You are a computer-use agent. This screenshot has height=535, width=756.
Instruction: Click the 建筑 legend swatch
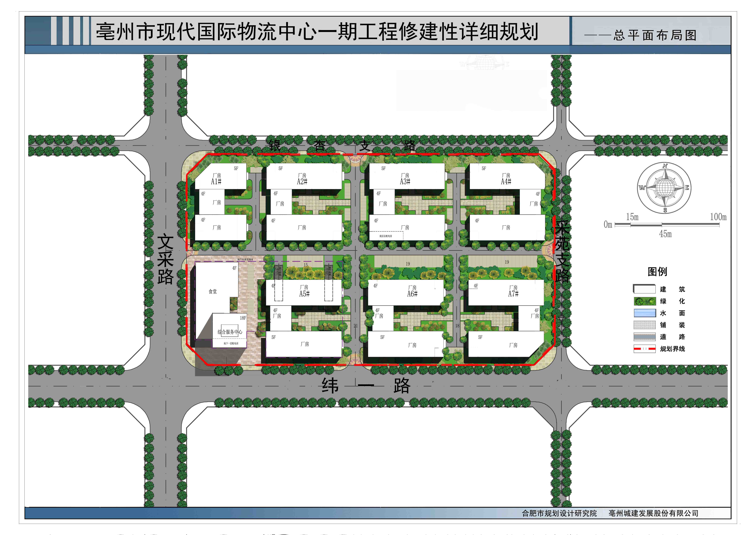pyautogui.click(x=644, y=289)
